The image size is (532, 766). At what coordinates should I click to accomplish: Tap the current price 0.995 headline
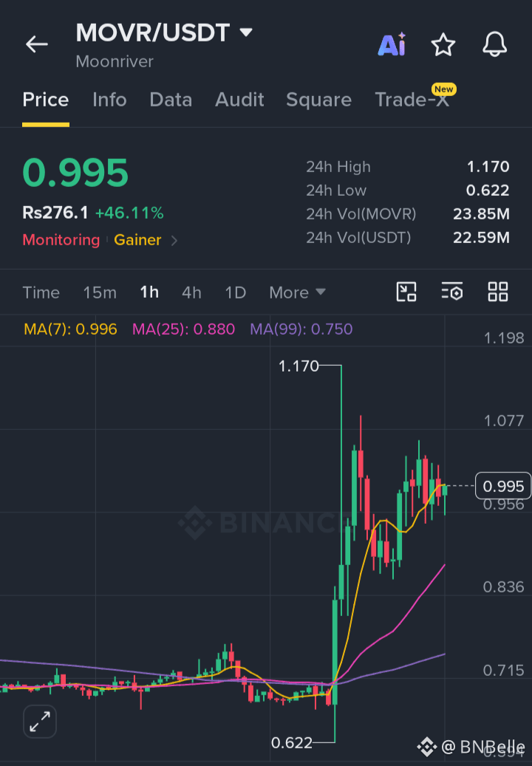coord(75,173)
